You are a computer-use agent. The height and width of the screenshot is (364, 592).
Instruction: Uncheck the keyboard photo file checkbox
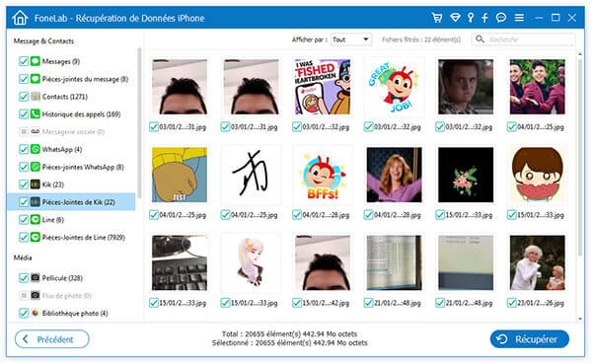[154, 303]
